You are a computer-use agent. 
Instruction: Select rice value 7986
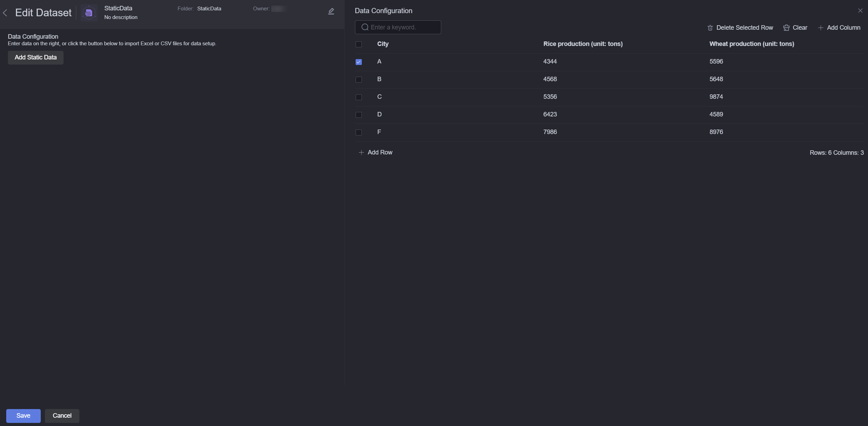tap(550, 132)
